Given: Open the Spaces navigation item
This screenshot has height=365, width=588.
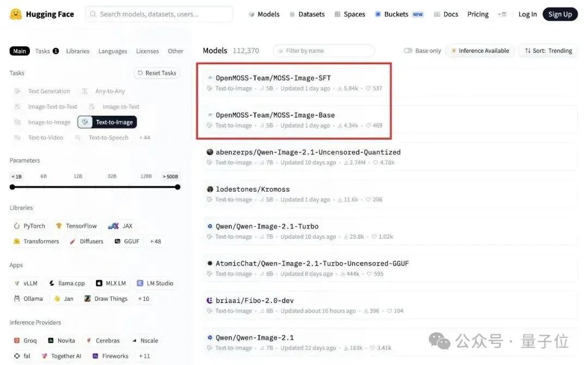Looking at the screenshot, I should (x=350, y=14).
